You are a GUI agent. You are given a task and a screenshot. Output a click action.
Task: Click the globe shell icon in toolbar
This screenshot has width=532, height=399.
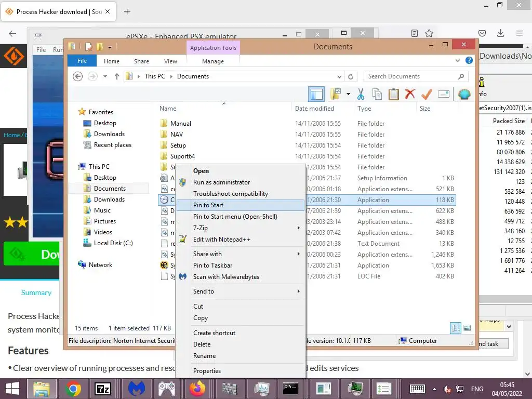464,94
